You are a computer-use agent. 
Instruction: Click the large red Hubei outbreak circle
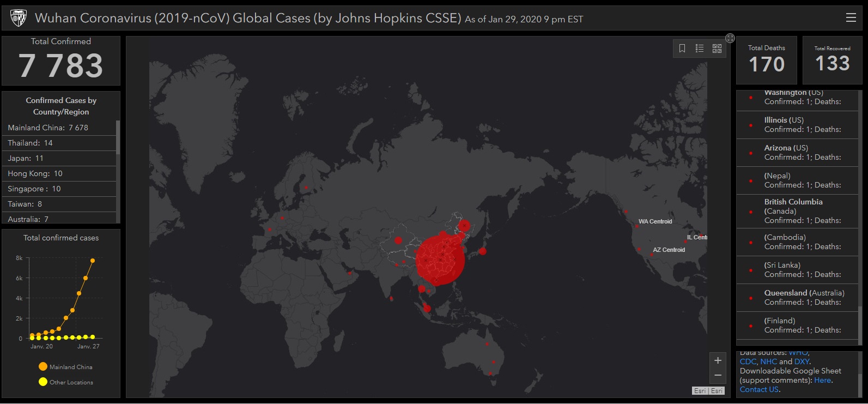click(x=440, y=261)
